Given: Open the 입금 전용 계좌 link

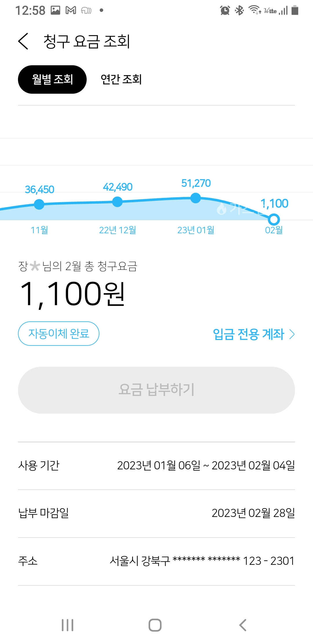Looking at the screenshot, I should click(x=248, y=334).
